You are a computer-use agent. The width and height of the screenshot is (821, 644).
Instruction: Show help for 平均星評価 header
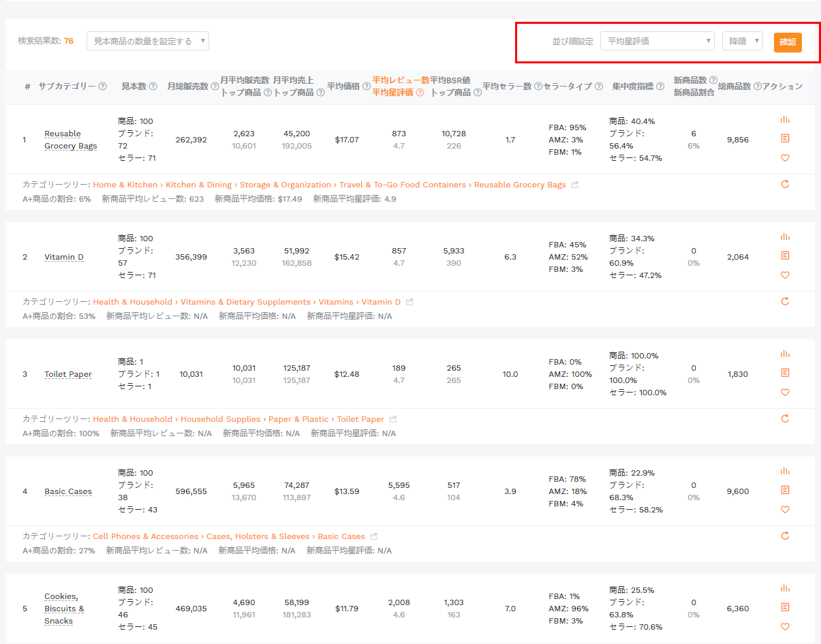click(420, 93)
